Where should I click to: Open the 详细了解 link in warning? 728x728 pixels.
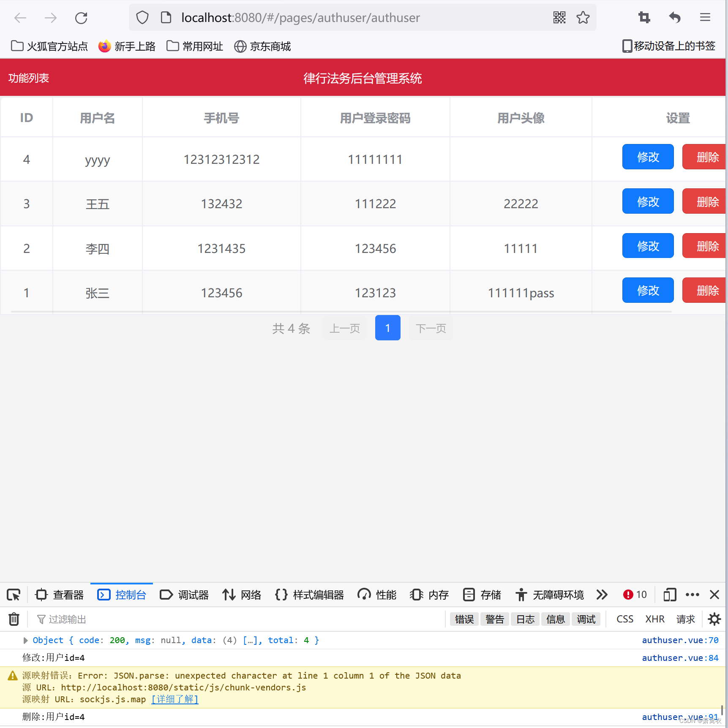click(175, 699)
